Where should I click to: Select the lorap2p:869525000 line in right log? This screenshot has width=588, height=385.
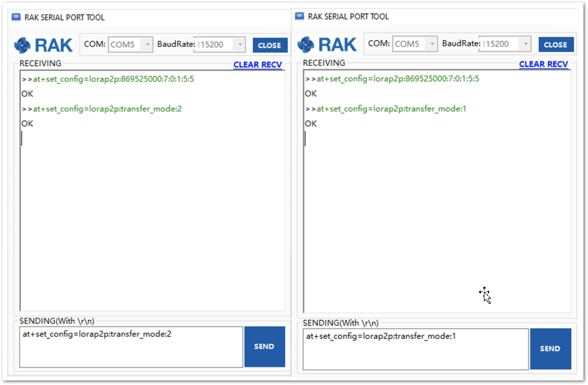pyautogui.click(x=392, y=78)
